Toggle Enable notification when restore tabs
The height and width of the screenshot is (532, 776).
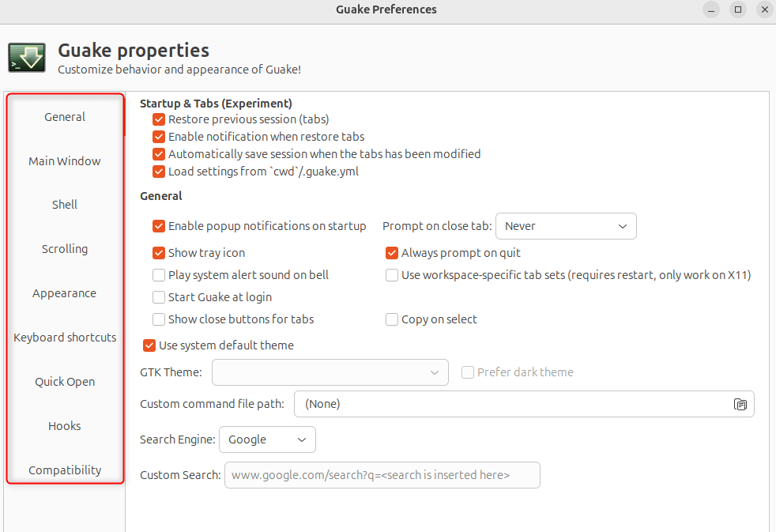(159, 137)
